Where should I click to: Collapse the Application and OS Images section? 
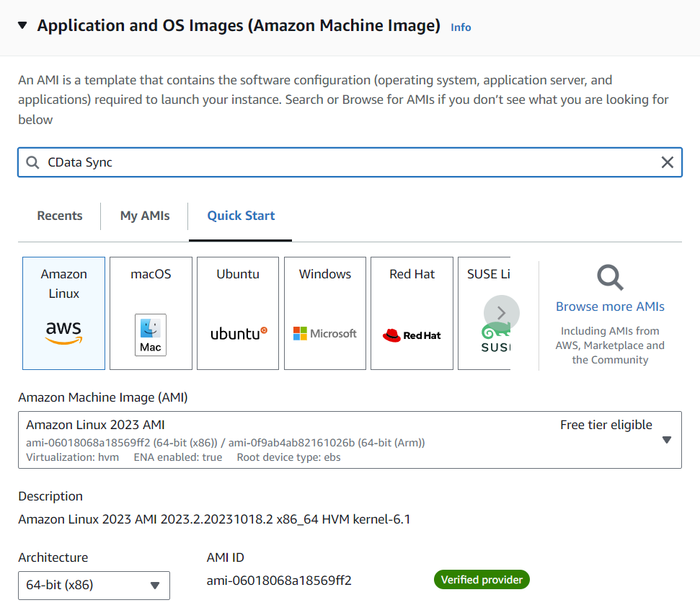pyautogui.click(x=22, y=26)
